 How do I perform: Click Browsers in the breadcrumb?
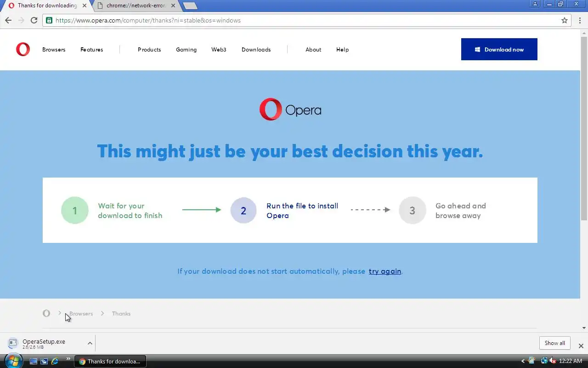(81, 314)
